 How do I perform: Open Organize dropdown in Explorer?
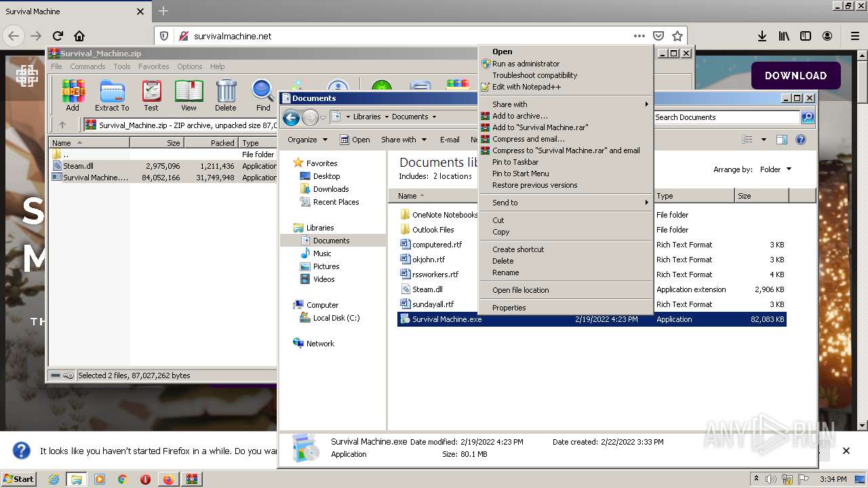307,140
